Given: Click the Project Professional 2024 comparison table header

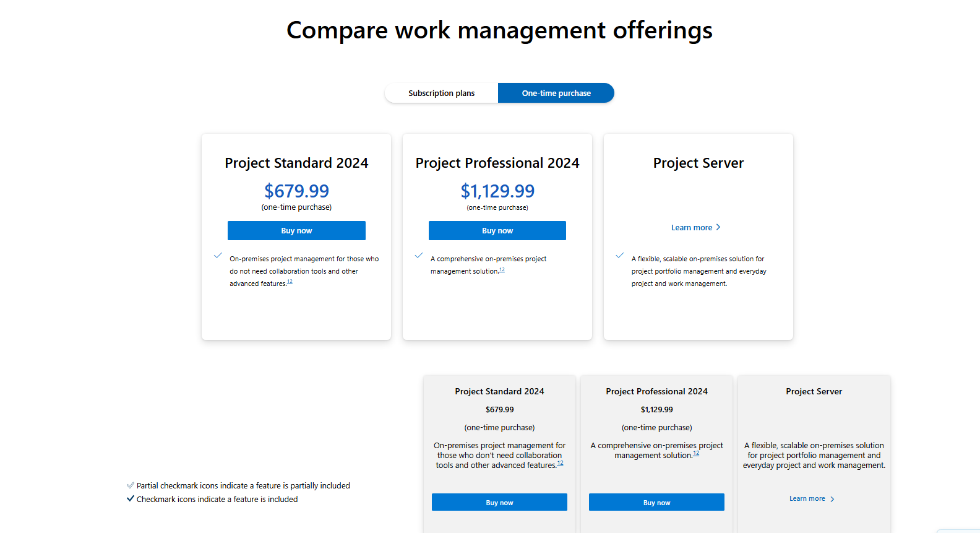Looking at the screenshot, I should 656,391.
